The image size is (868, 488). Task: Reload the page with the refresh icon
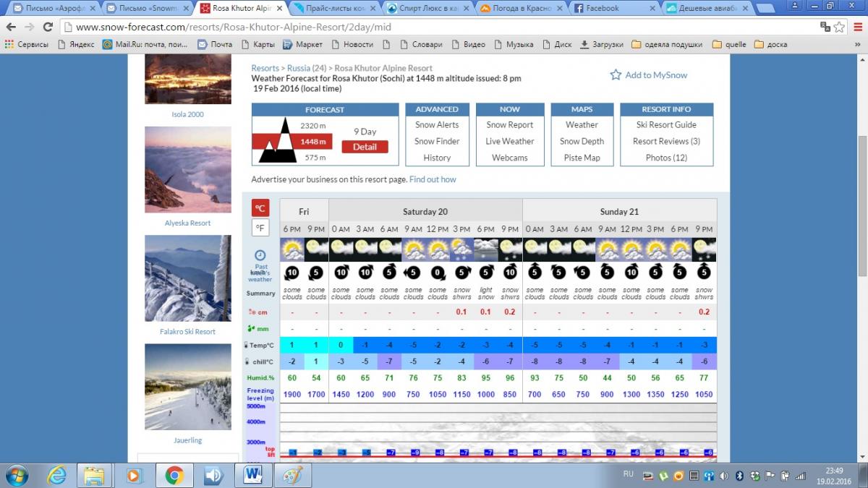pyautogui.click(x=48, y=27)
